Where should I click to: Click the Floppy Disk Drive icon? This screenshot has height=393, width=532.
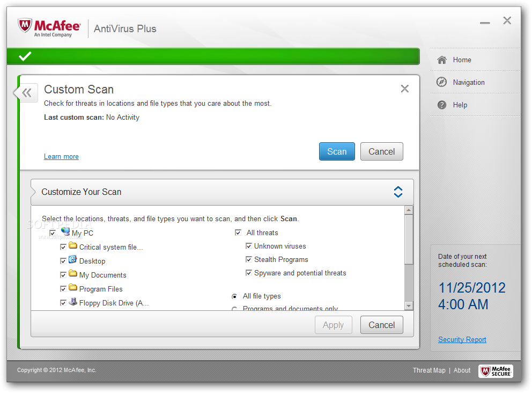pos(72,301)
